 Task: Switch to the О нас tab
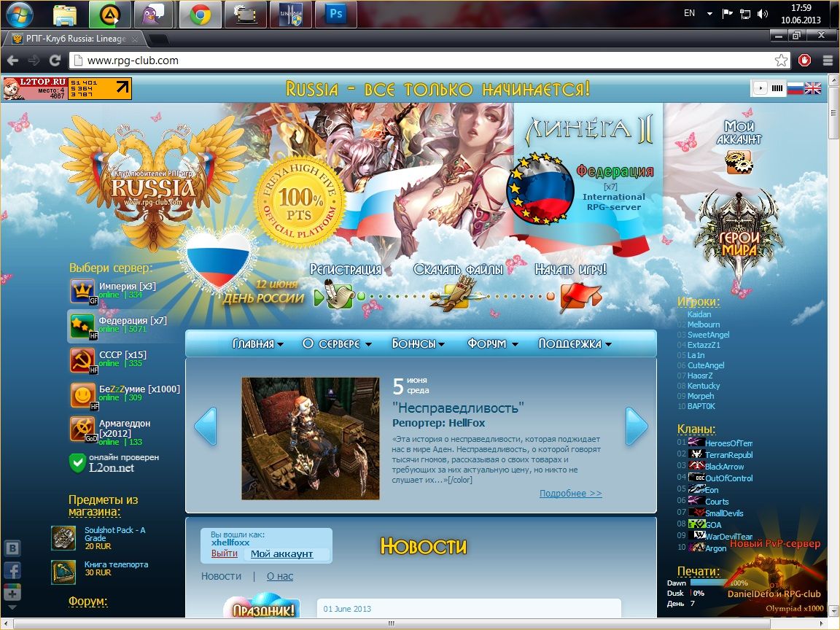280,577
